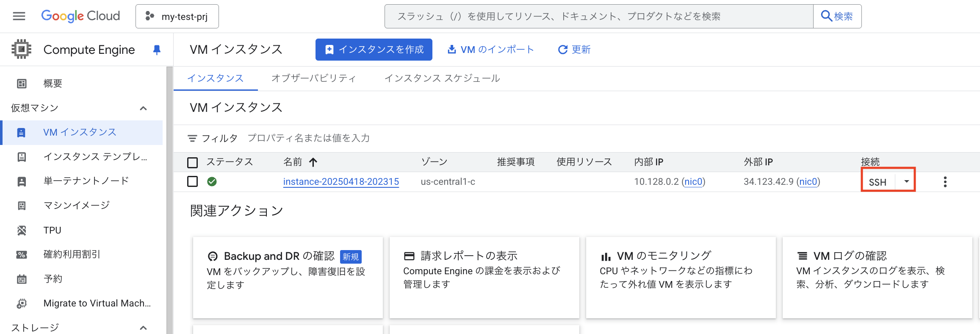Open the instance row more-actions menu
This screenshot has height=334, width=980.
click(945, 182)
